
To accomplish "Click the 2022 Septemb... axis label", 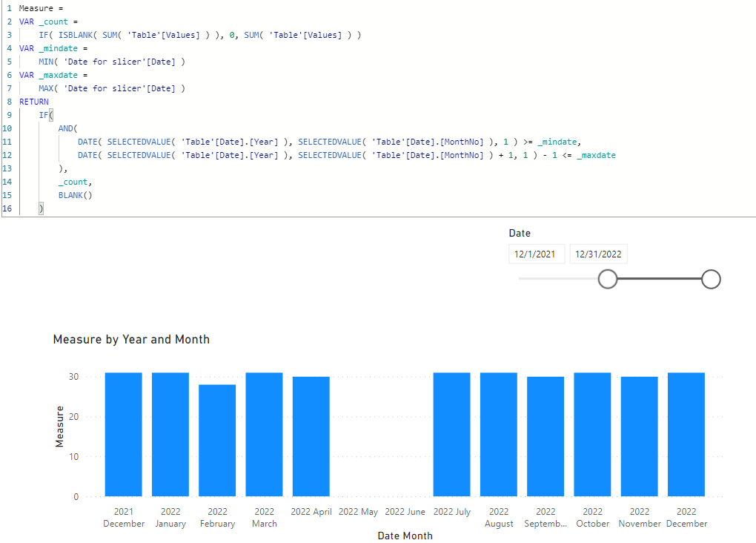I will [x=546, y=518].
